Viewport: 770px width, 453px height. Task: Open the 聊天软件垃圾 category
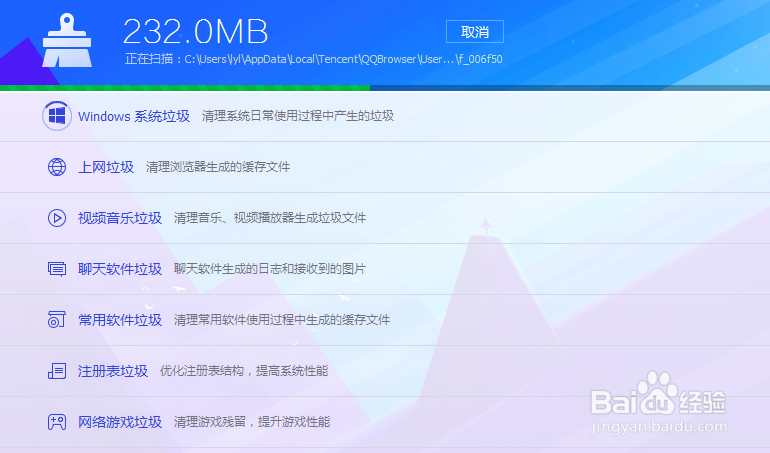(x=120, y=269)
